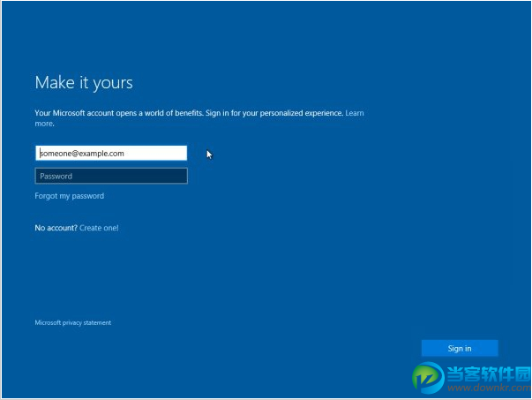Click the Sign in button
Screen dimensions: 532x400
pos(460,349)
